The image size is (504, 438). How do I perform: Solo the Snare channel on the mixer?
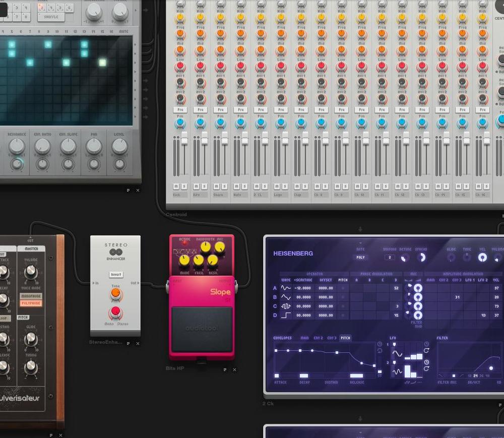tap(225, 186)
